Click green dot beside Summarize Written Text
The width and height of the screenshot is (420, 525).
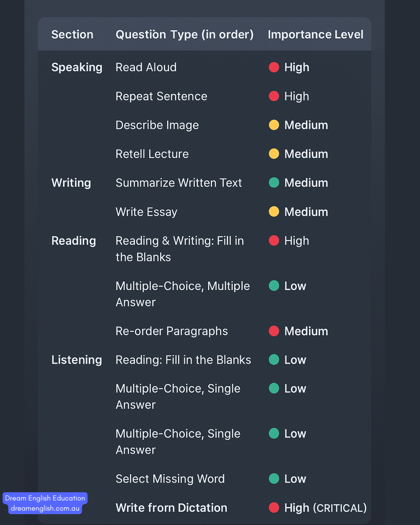(274, 182)
